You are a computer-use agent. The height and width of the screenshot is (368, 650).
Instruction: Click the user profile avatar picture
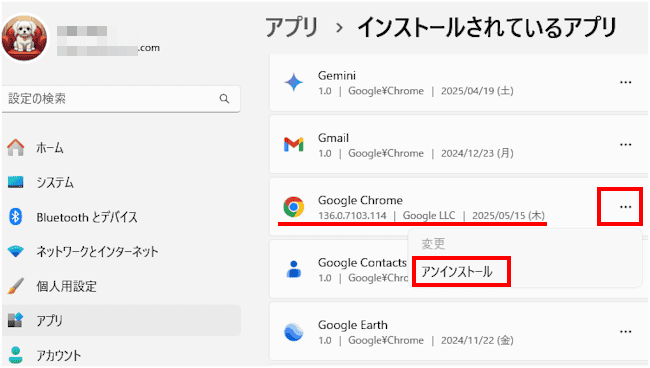click(x=24, y=38)
